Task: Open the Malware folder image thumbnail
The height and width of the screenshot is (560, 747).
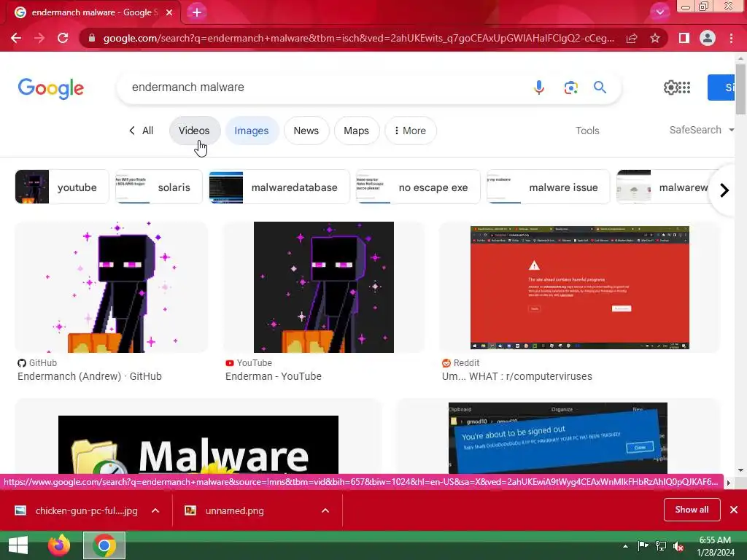Action: tap(198, 444)
